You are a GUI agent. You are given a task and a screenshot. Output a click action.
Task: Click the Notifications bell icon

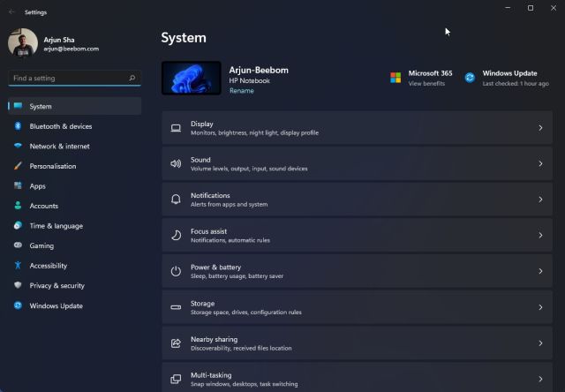[x=176, y=200]
